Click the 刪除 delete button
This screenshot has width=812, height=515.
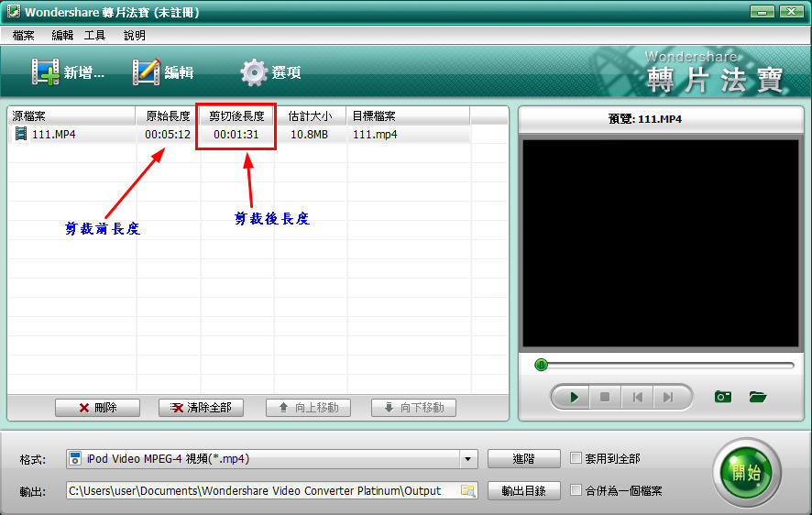click(x=97, y=408)
